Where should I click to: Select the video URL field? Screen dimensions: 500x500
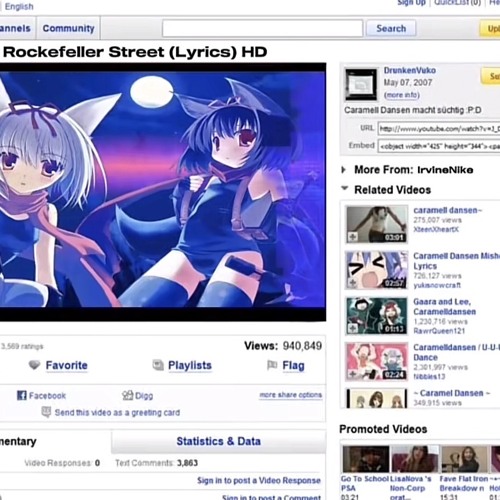439,129
